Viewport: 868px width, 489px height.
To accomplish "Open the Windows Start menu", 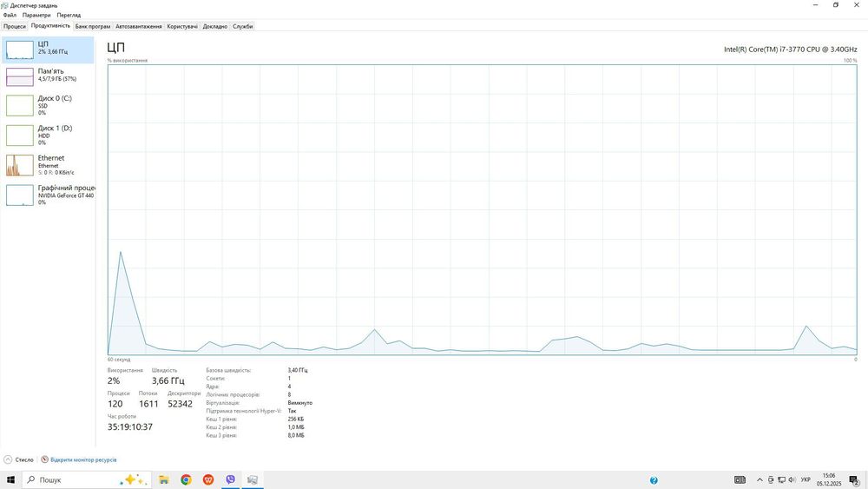I will click(x=10, y=479).
